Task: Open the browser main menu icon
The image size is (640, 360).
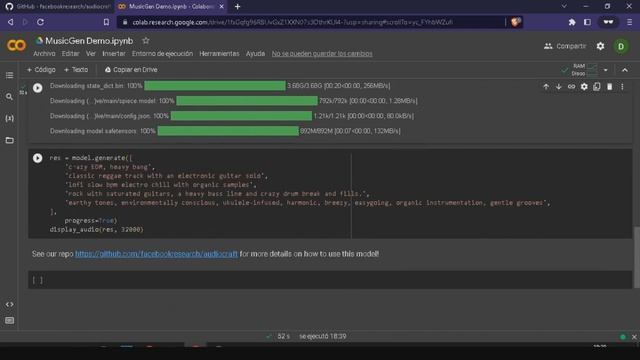Action: (630, 22)
